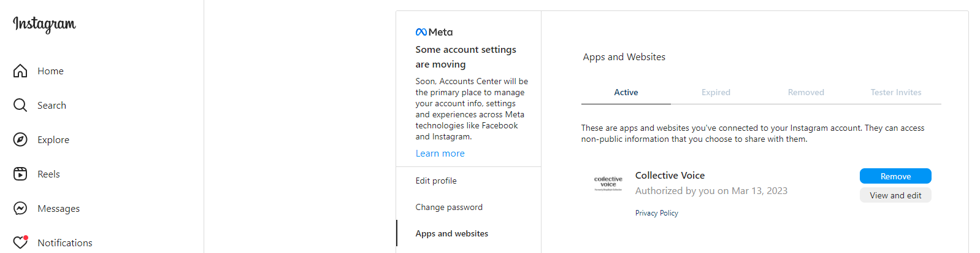Remove the Collective Voice app

[x=895, y=176]
